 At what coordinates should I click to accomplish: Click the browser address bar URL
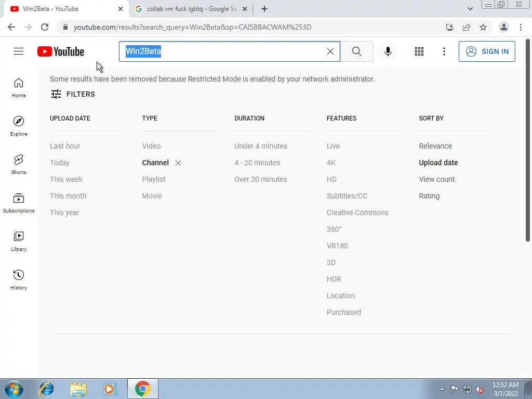tap(192, 27)
